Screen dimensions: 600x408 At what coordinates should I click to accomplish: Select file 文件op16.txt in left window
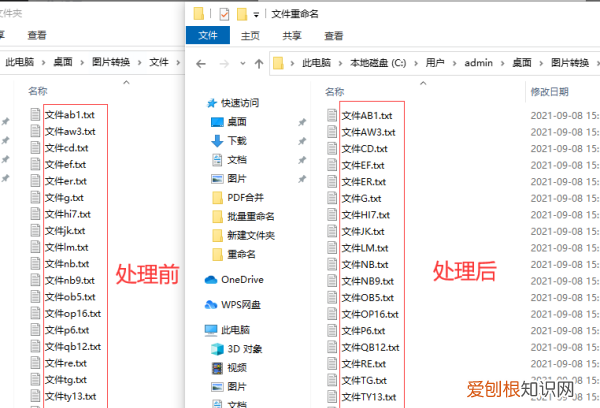[73, 314]
